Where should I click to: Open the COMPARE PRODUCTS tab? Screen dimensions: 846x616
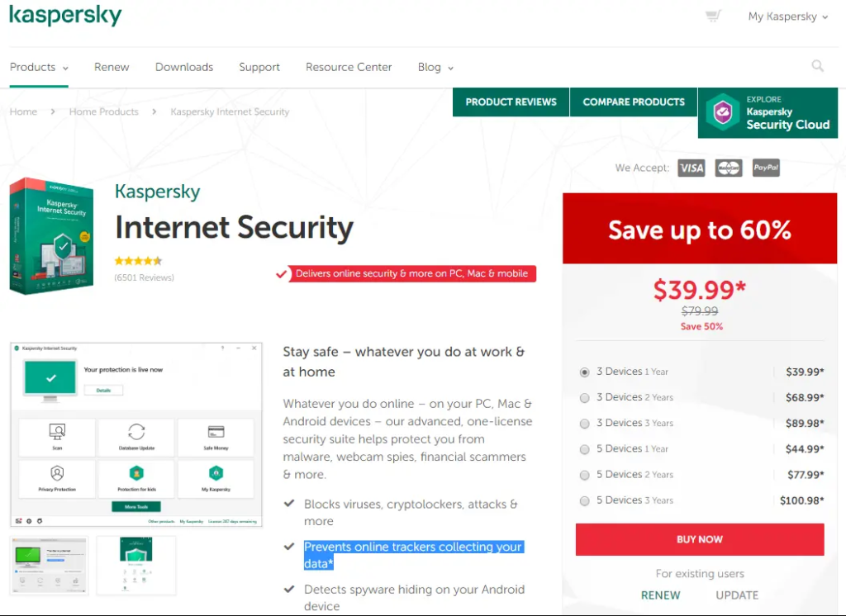coord(634,102)
